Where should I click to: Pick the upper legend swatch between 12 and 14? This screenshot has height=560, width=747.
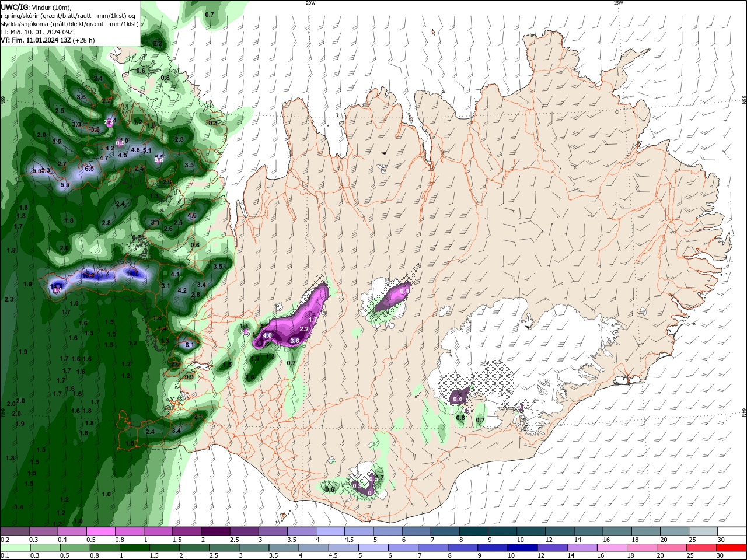click(559, 531)
